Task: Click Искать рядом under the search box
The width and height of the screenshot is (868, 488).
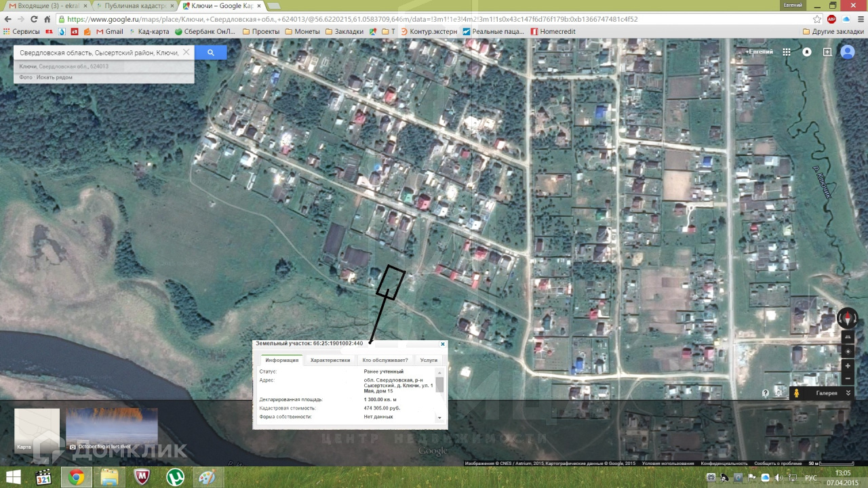Action: (x=54, y=77)
